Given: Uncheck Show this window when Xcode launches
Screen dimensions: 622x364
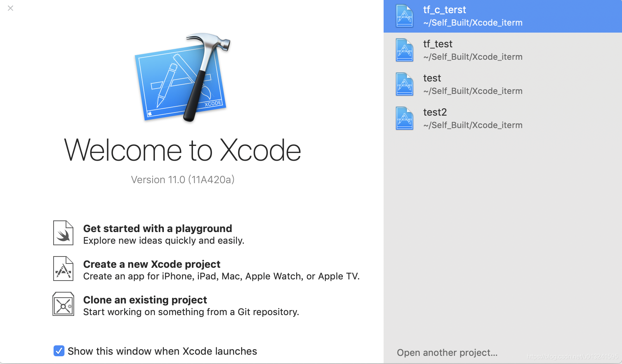Looking at the screenshot, I should click(x=59, y=351).
